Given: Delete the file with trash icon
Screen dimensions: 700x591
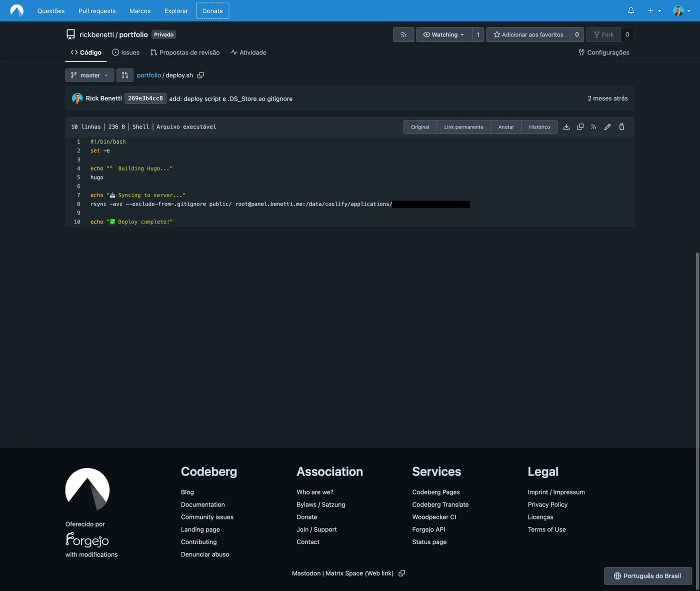Looking at the screenshot, I should pos(621,127).
